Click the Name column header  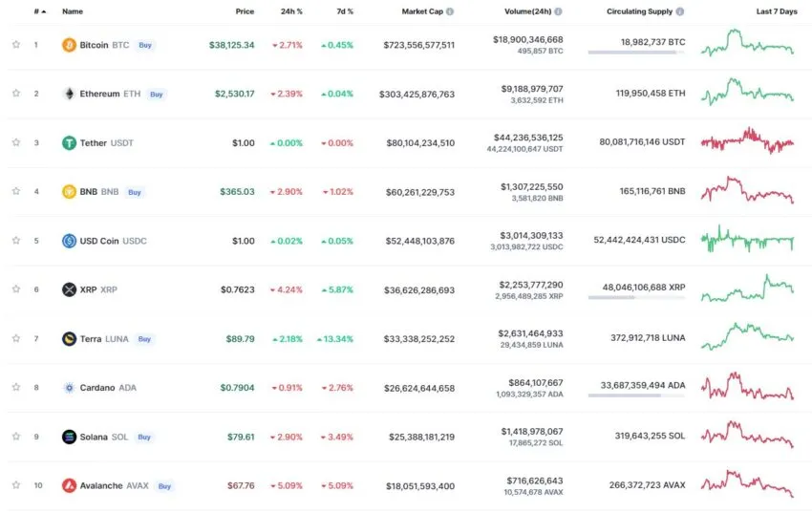(73, 11)
